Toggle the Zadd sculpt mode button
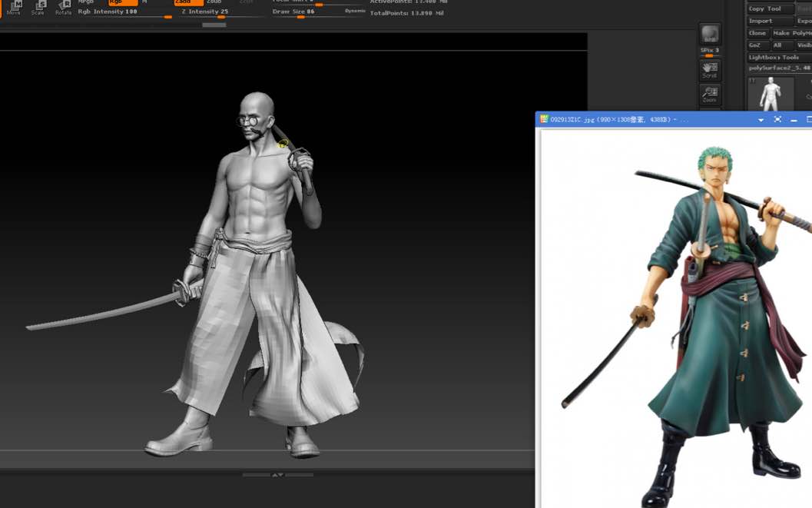The image size is (812, 508). coord(188,2)
